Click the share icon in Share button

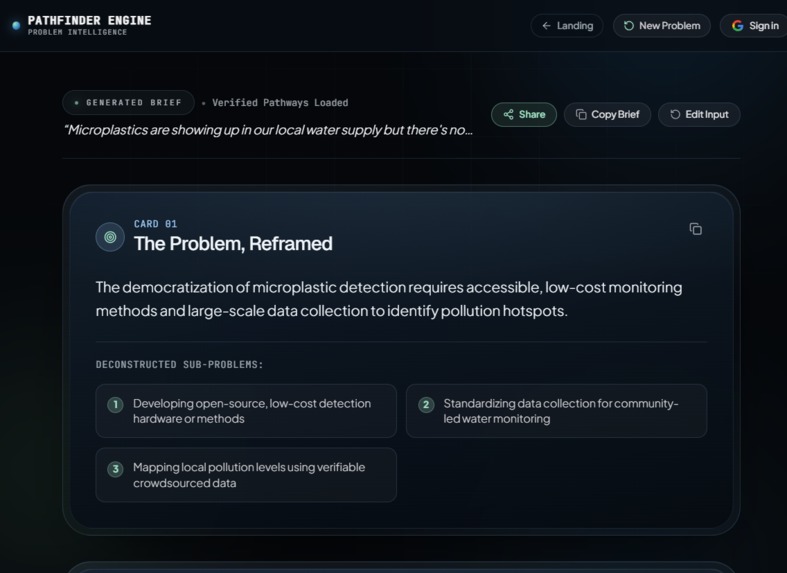tap(508, 114)
